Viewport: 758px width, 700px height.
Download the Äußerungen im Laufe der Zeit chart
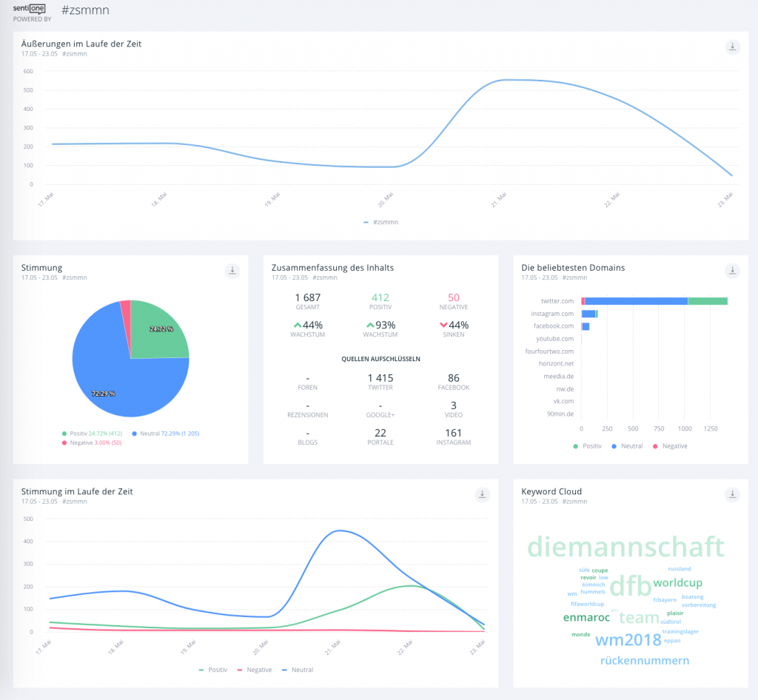click(732, 47)
